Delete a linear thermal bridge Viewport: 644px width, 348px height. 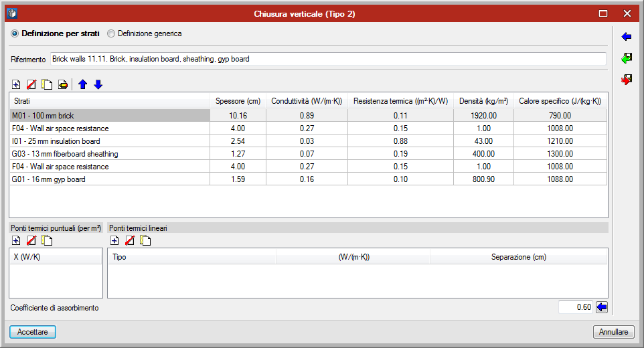(130, 240)
